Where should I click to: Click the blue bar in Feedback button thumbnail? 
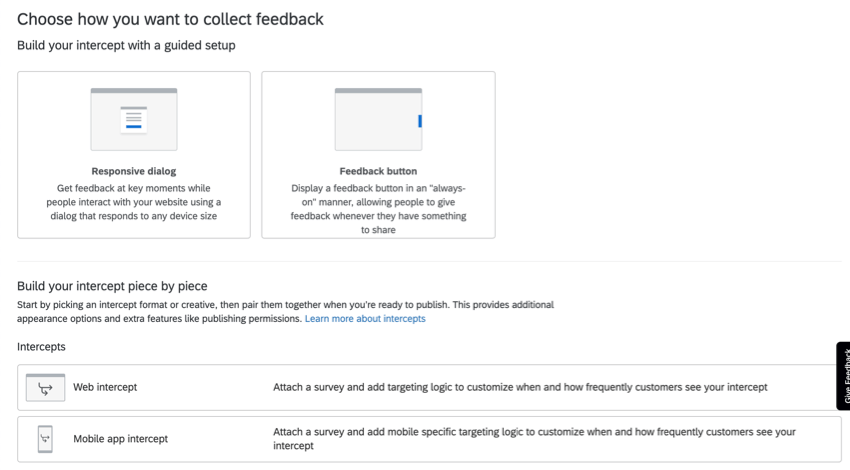click(420, 121)
